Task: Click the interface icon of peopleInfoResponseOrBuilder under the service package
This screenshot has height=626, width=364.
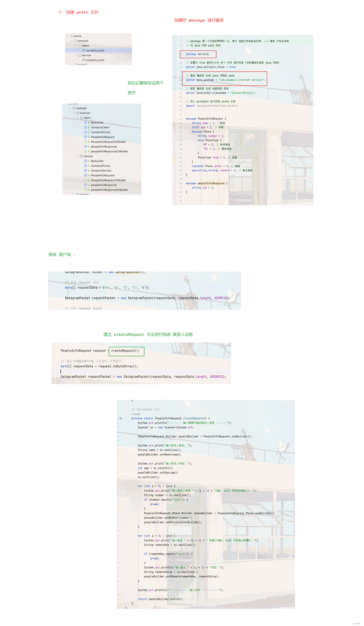Action: 85,190
